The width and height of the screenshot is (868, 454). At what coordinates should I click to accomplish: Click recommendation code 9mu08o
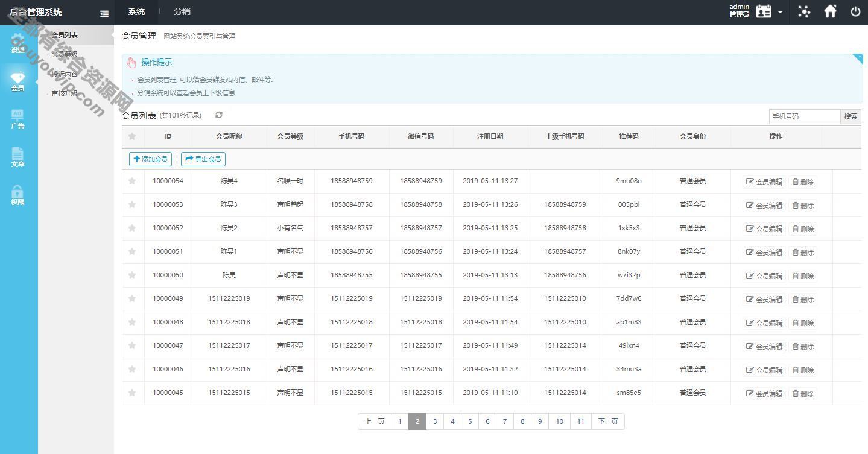[629, 181]
